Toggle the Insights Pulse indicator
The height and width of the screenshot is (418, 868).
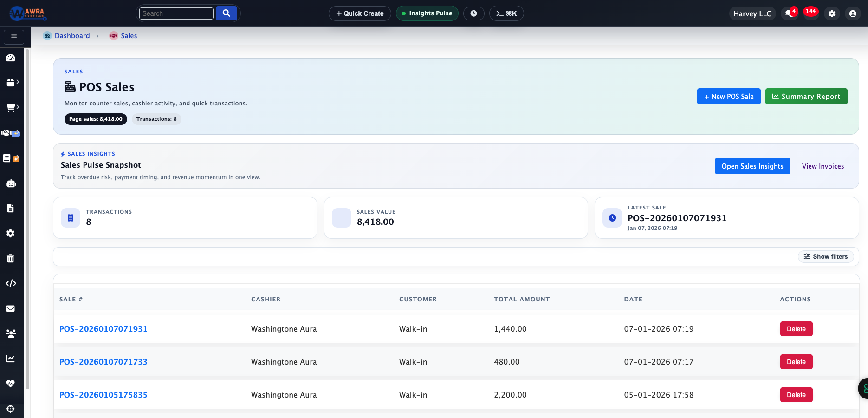coord(427,13)
